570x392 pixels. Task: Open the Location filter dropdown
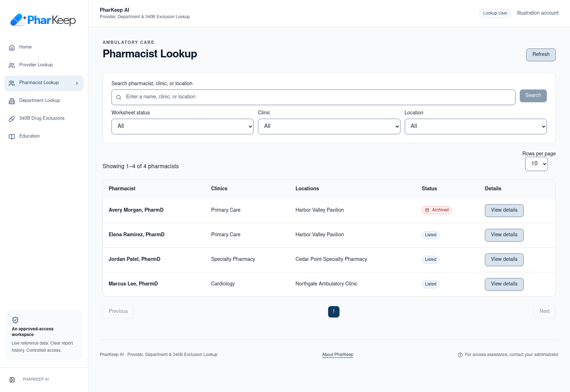[x=476, y=127]
